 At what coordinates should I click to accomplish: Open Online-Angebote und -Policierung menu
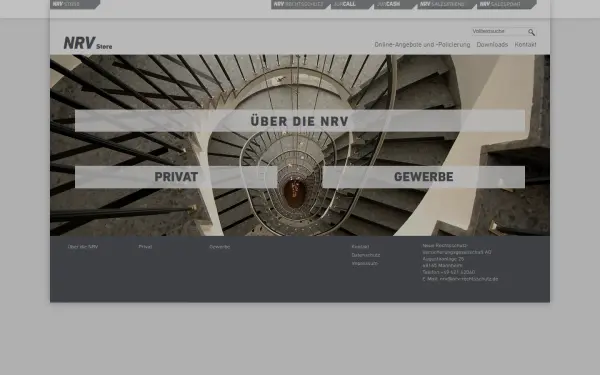pyautogui.click(x=422, y=45)
